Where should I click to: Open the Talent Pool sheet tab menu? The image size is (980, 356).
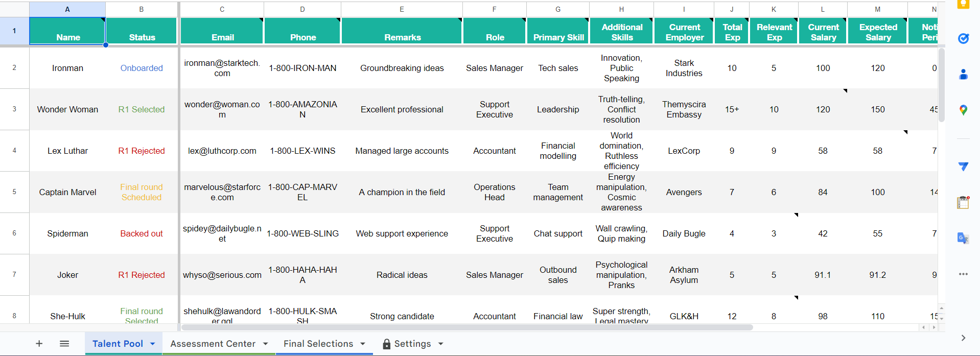click(153, 344)
